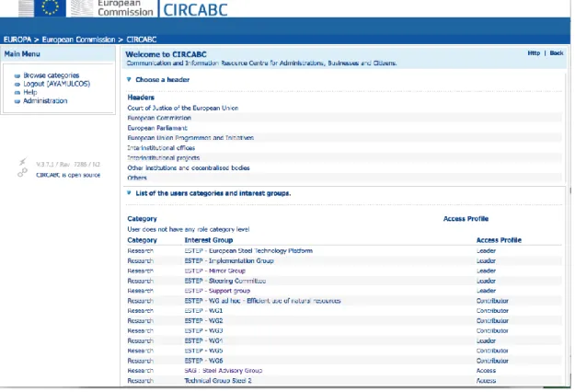The height and width of the screenshot is (392, 575).
Task: Click the Welcome to CIRCABC title
Action: click(166, 54)
